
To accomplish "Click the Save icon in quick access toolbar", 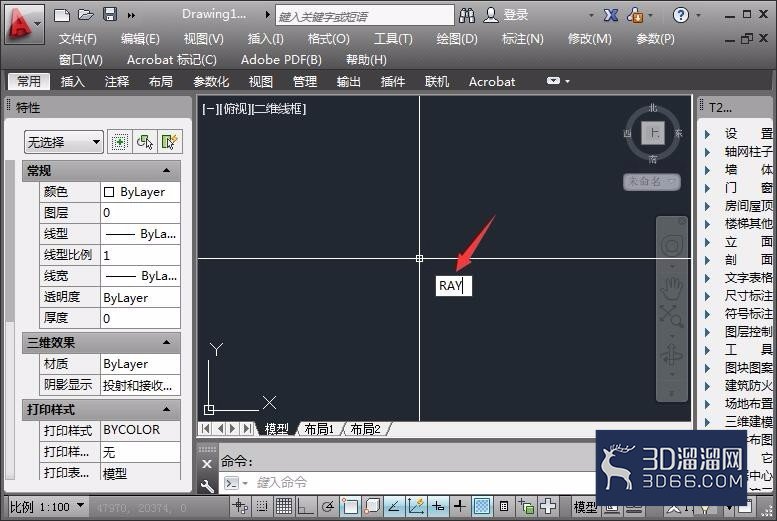I will coord(110,14).
